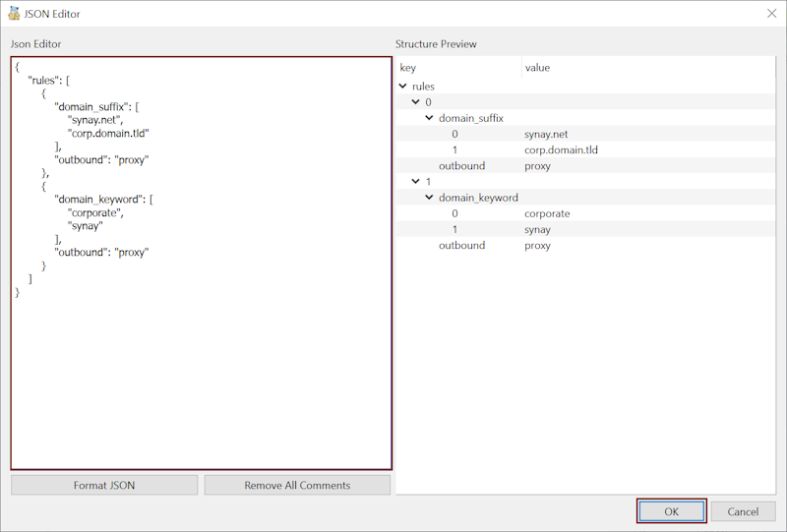Collapse the rules tree node
Screen dimensions: 787x532
pyautogui.click(x=403, y=87)
